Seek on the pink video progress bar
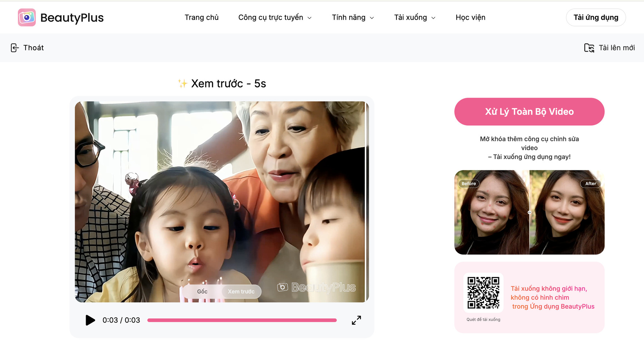The width and height of the screenshot is (644, 364). coord(242,320)
